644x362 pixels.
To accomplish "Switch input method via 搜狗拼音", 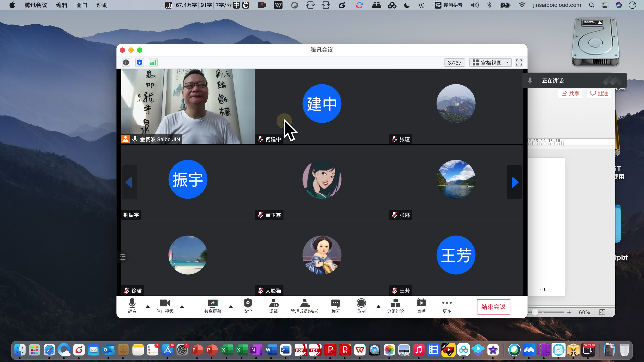I will [x=449, y=5].
